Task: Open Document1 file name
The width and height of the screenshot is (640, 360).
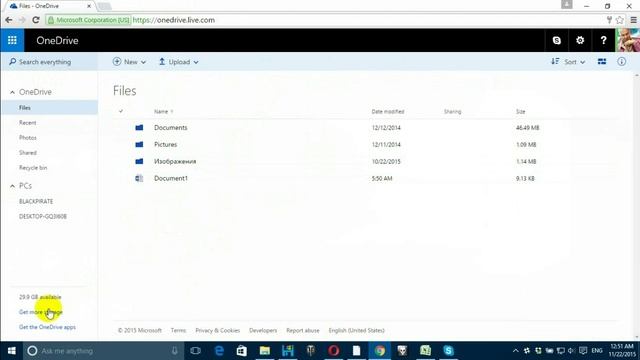Action: 171,178
